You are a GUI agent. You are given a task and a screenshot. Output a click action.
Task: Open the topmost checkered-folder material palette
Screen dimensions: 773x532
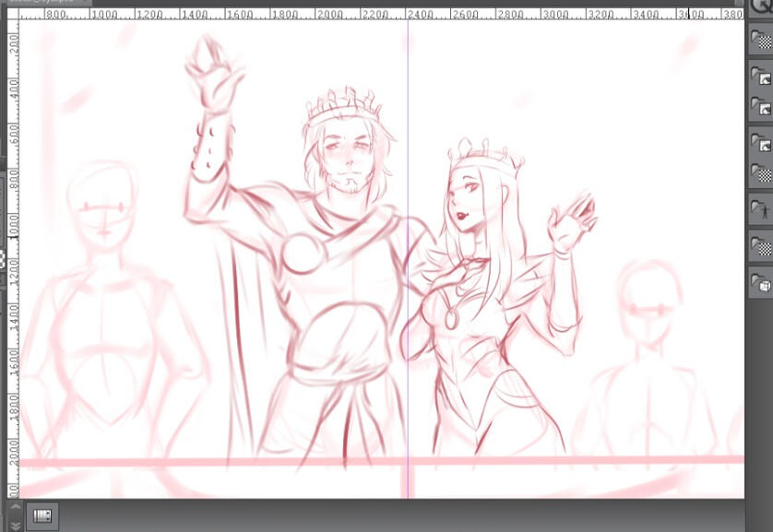point(761,40)
